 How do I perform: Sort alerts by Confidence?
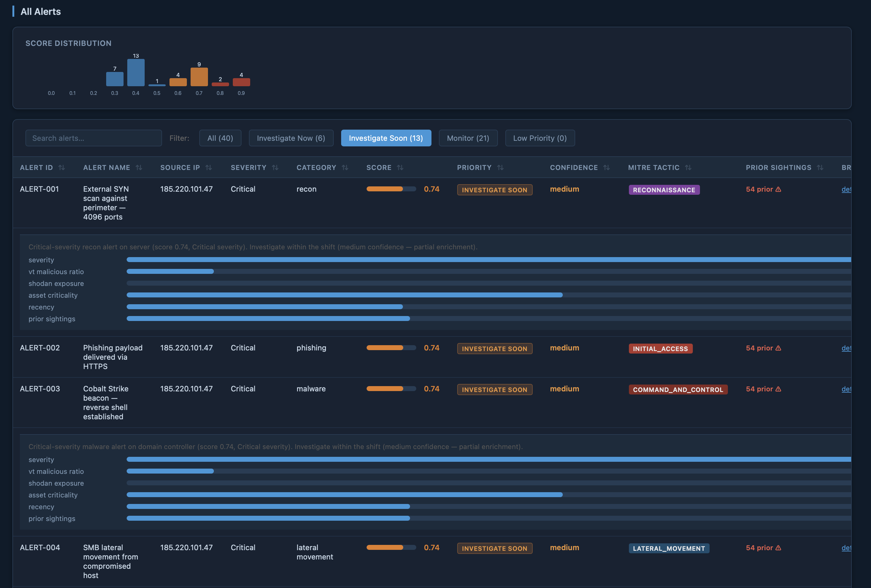[x=607, y=167]
